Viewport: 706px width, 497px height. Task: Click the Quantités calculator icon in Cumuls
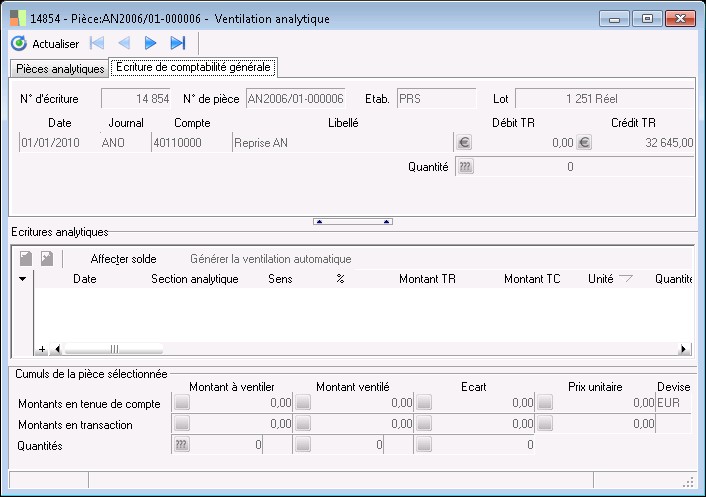[x=182, y=445]
